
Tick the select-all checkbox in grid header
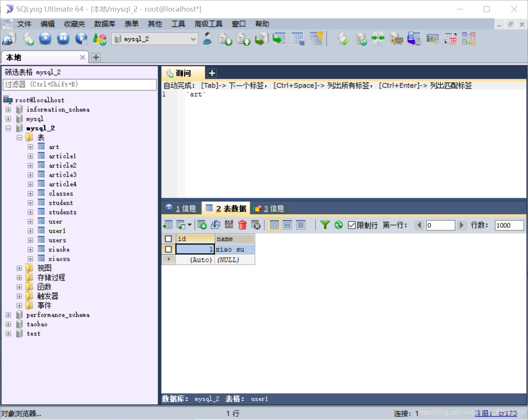coord(168,239)
